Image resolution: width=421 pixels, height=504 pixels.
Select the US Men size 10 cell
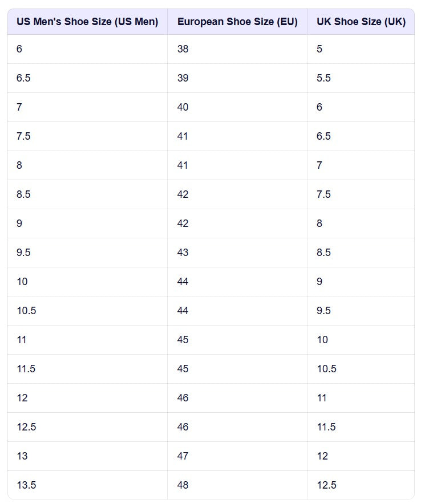[x=22, y=282]
